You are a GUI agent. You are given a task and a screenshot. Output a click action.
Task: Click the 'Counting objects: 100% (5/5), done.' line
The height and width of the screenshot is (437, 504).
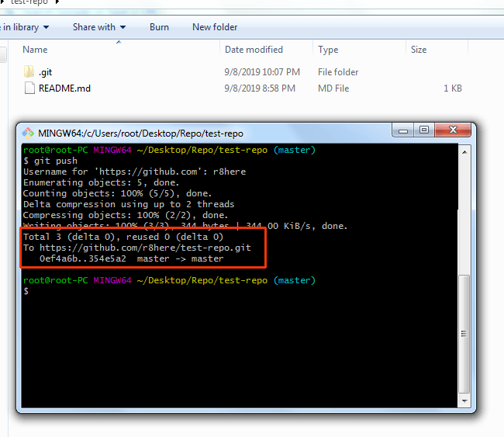pos(117,193)
